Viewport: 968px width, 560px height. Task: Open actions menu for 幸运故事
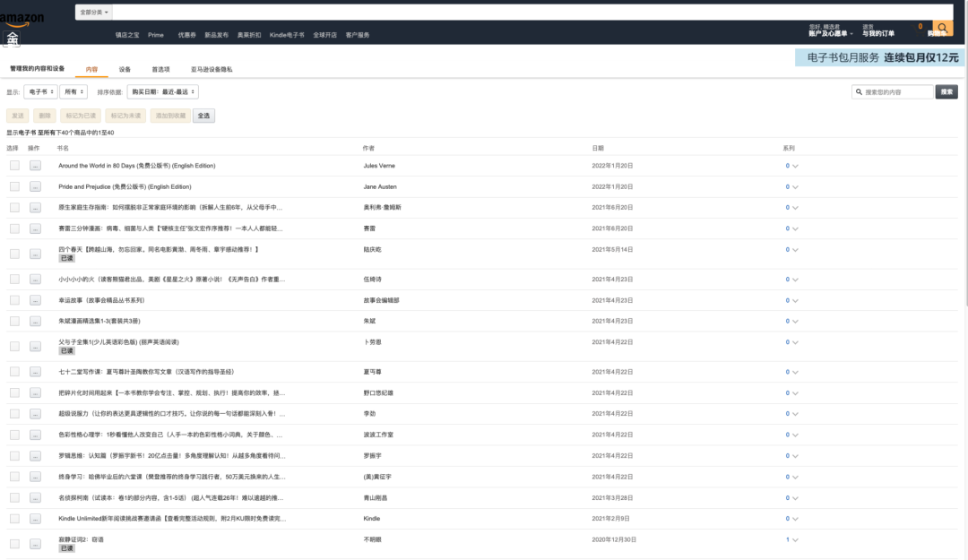coord(35,300)
